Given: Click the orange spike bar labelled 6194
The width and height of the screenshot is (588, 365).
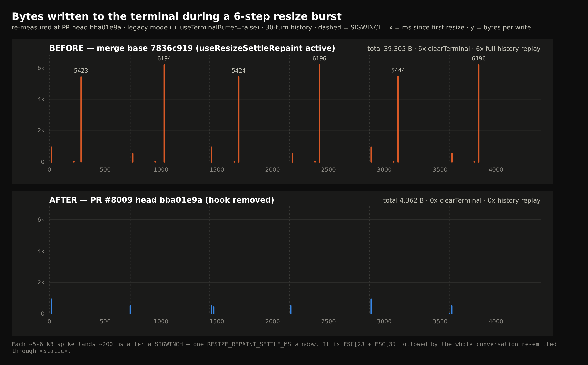Looking at the screenshot, I should 164,113.
